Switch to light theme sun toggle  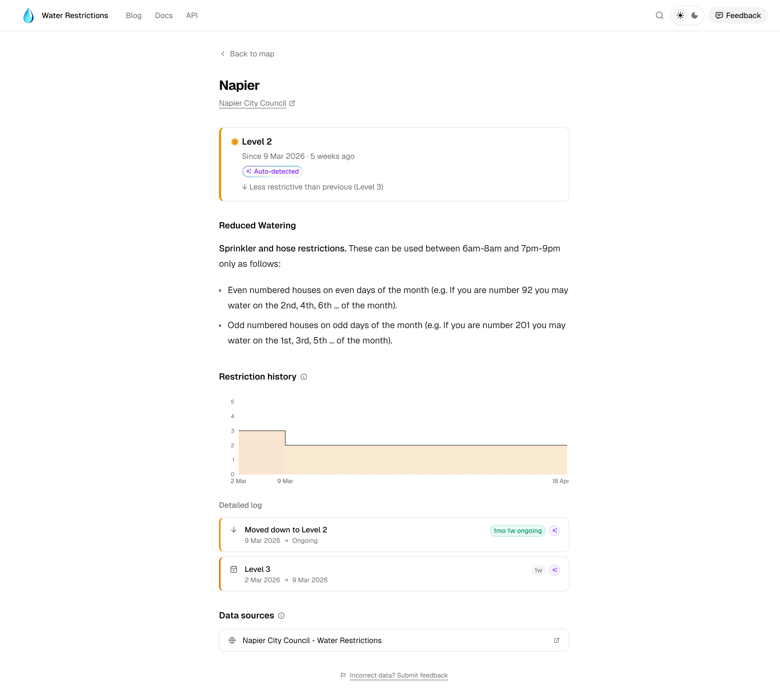pyautogui.click(x=680, y=15)
